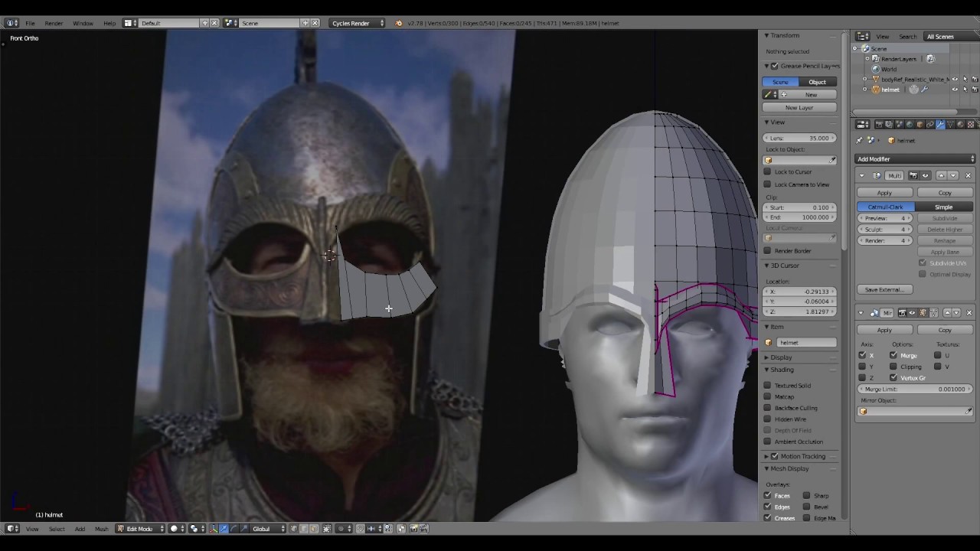The image size is (980, 551).
Task: Toggle Backface Culling checkbox
Action: coord(767,407)
